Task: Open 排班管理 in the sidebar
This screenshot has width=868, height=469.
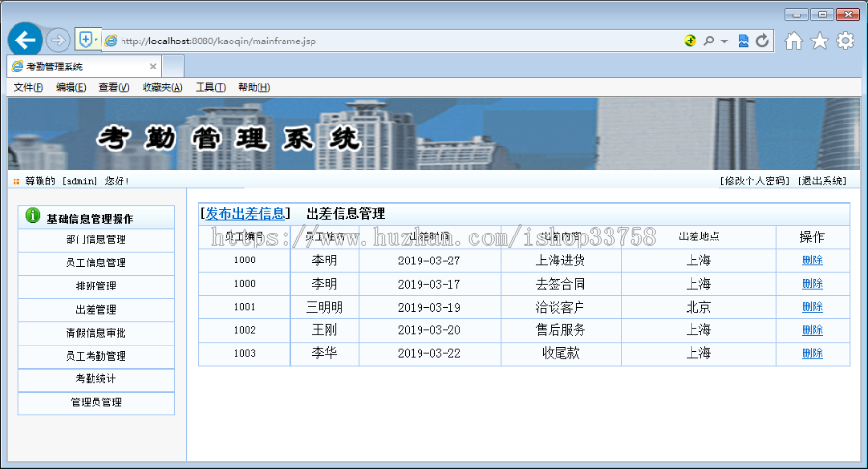Action: 95,287
